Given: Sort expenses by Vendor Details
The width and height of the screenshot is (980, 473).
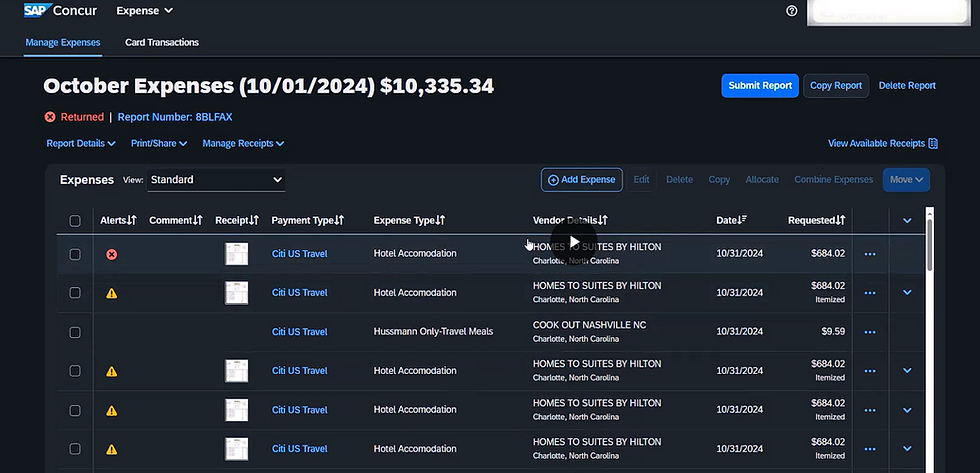Looking at the screenshot, I should point(570,220).
